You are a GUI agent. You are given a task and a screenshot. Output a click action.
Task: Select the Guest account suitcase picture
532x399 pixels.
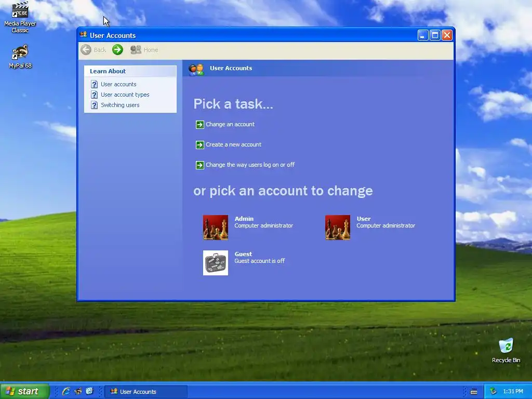216,263
